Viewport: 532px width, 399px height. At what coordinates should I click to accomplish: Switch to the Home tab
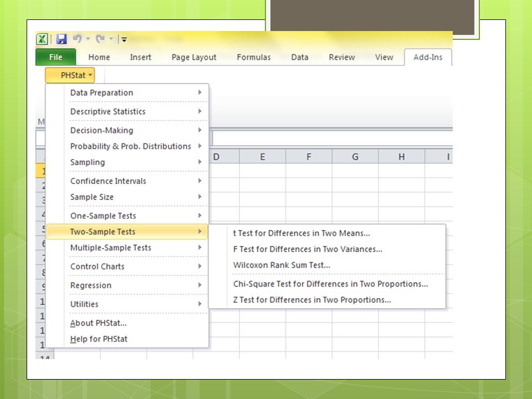(99, 57)
